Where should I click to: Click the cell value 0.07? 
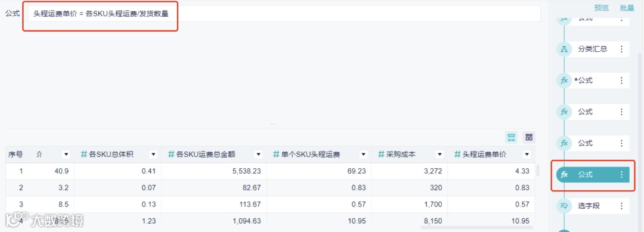click(148, 188)
